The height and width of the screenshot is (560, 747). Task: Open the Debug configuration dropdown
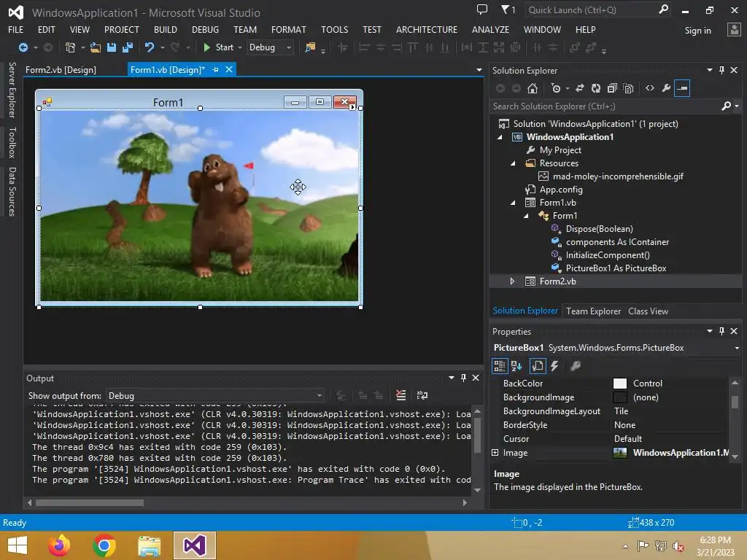click(x=289, y=47)
